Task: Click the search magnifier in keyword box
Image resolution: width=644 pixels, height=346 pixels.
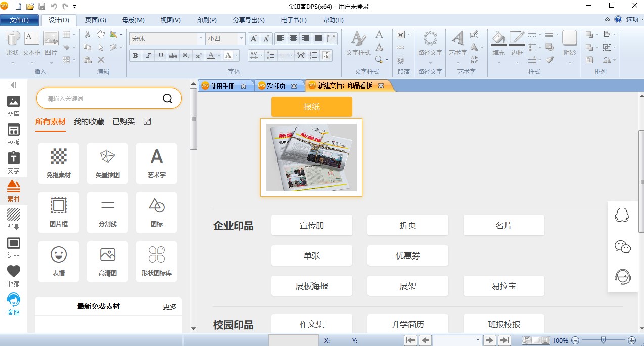Action: click(167, 98)
